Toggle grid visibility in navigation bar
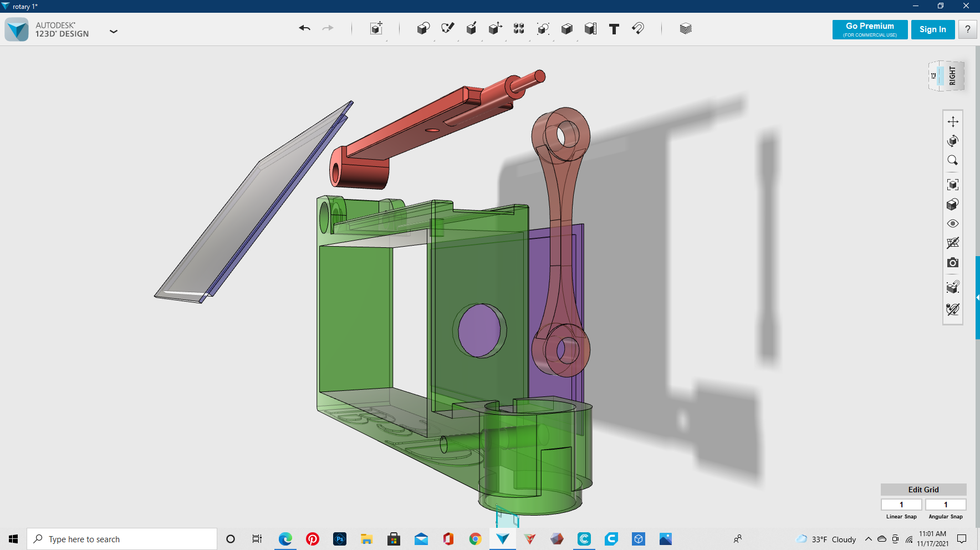The height and width of the screenshot is (550, 980). (952, 243)
